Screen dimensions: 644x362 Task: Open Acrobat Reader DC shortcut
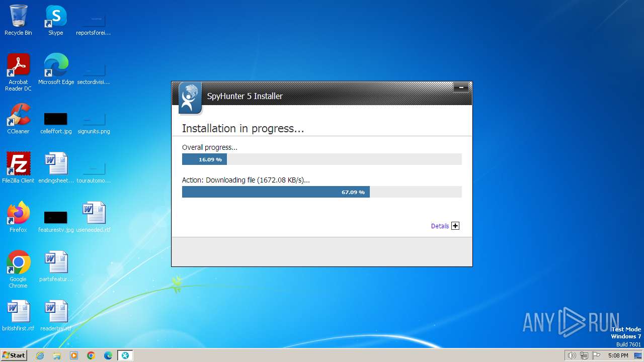pyautogui.click(x=18, y=72)
